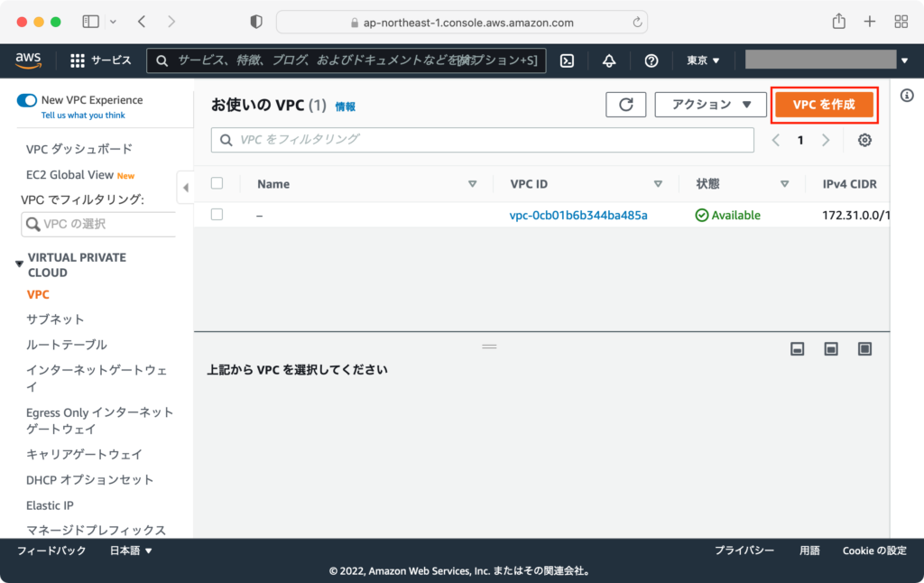The width and height of the screenshot is (924, 583).
Task: Open the 東京 region selector
Action: tap(703, 60)
